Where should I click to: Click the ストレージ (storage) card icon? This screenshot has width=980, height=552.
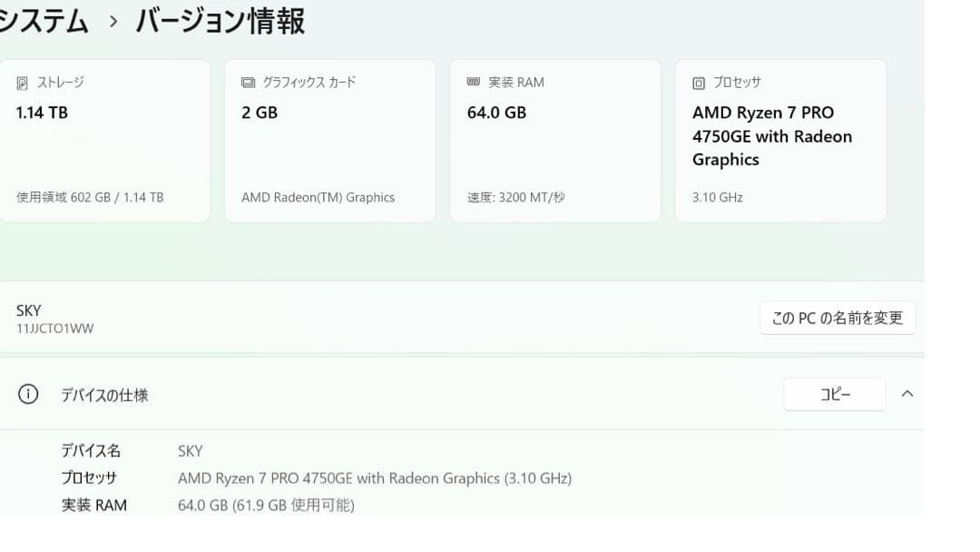(23, 82)
